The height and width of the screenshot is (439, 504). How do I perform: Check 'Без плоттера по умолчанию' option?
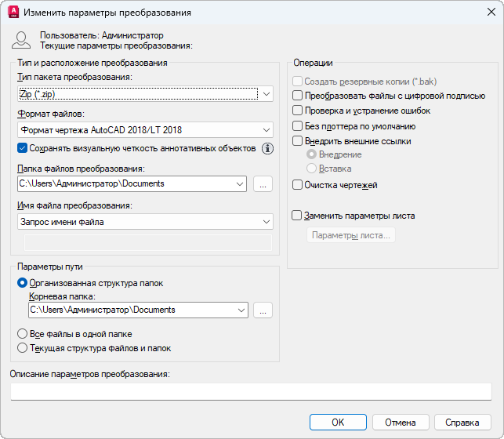pos(297,125)
